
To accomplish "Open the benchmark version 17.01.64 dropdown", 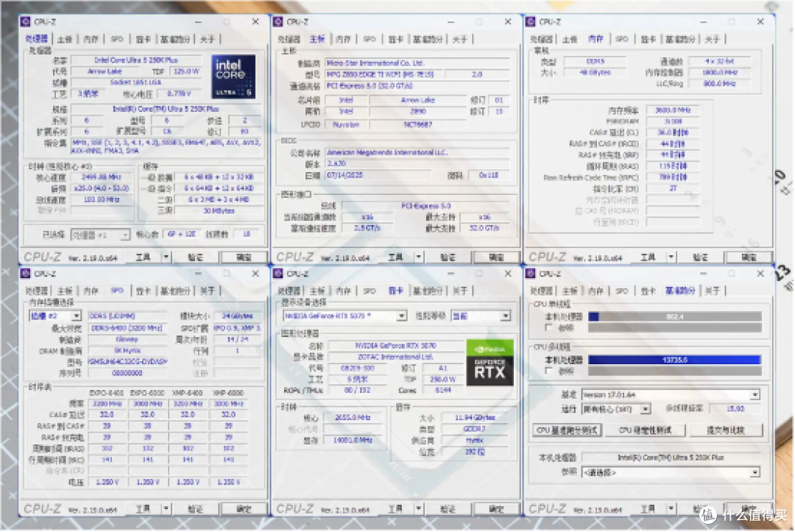I will [671, 394].
